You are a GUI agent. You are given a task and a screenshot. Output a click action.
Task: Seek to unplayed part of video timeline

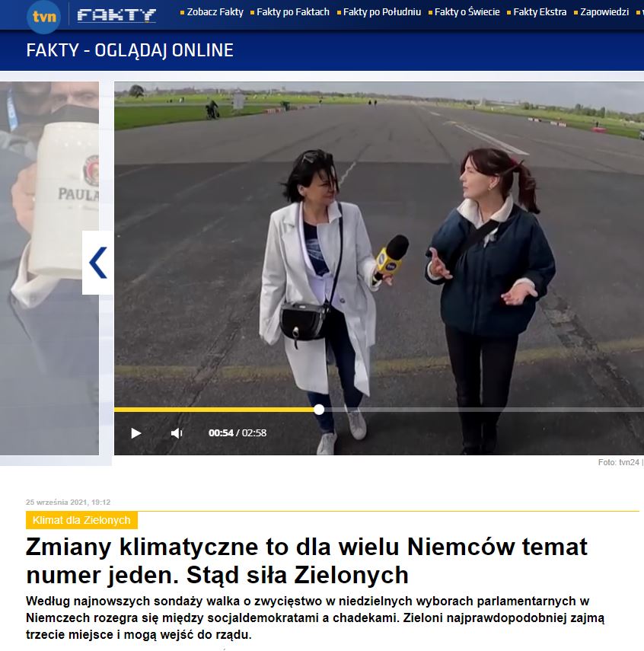(480, 410)
